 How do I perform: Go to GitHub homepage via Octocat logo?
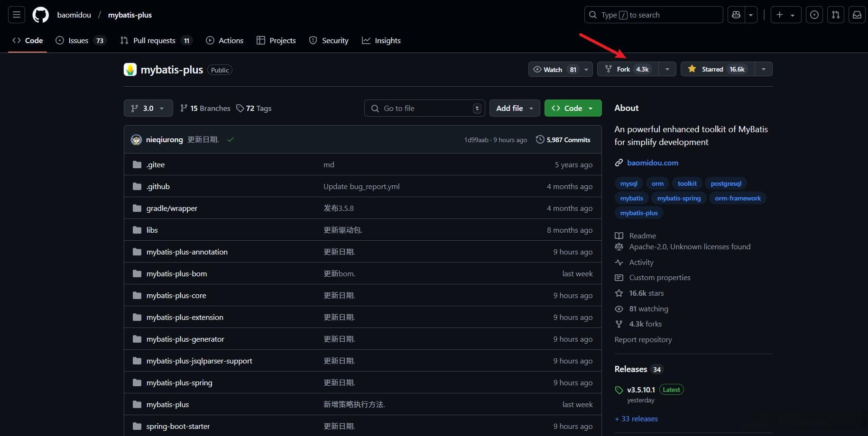point(40,15)
